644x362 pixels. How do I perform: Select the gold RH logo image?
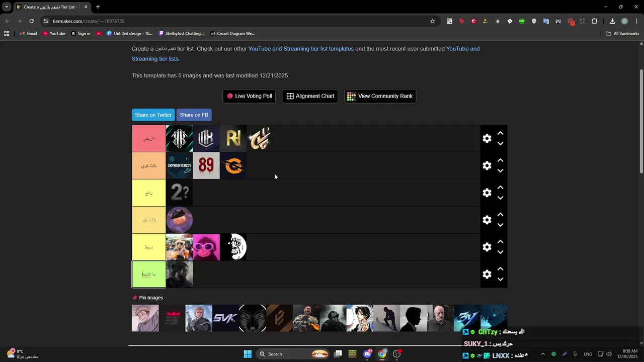click(233, 138)
